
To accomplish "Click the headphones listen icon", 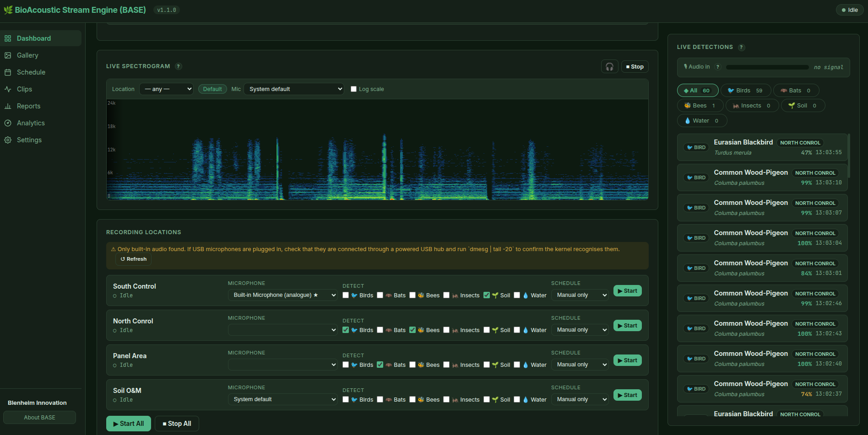I will [609, 67].
